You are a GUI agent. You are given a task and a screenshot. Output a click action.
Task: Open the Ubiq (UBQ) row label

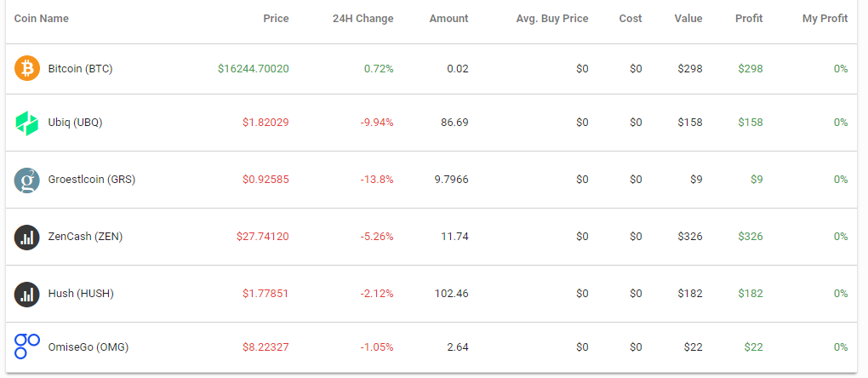[x=75, y=123]
